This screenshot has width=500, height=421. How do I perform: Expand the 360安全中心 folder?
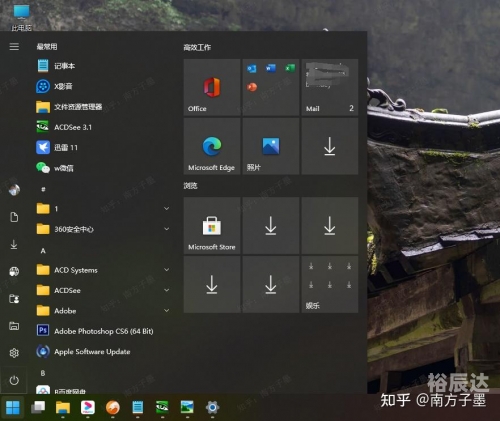(x=167, y=229)
